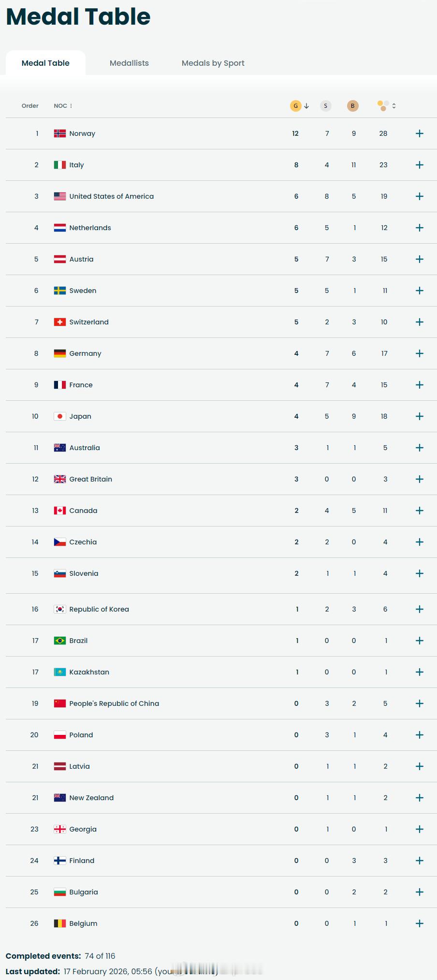Open the Medals by Sport tab
Viewport: 437px width, 980px height.
[x=213, y=63]
